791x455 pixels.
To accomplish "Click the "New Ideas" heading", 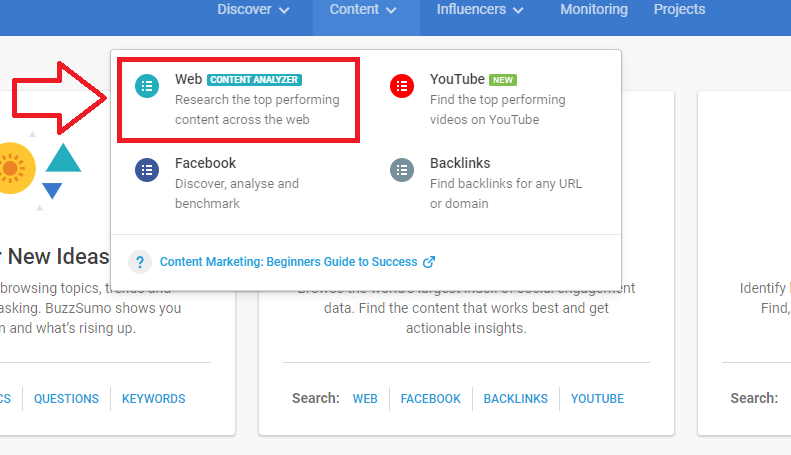I will tap(59, 256).
